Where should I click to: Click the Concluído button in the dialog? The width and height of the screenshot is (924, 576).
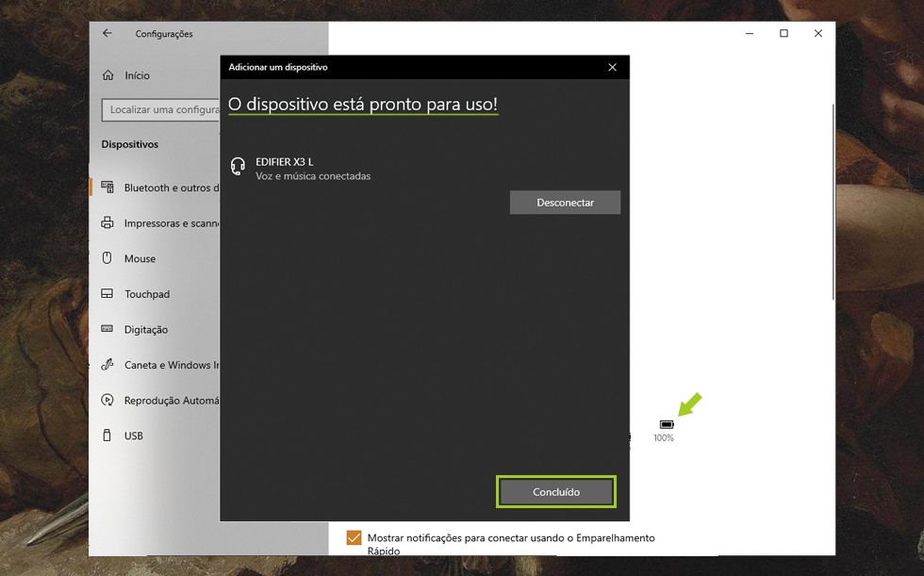(555, 492)
